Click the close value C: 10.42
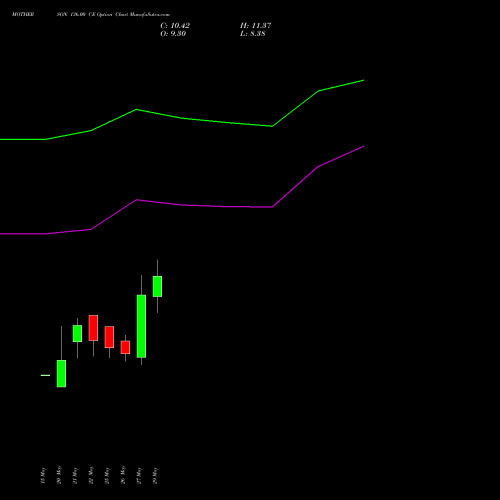 click(x=175, y=26)
